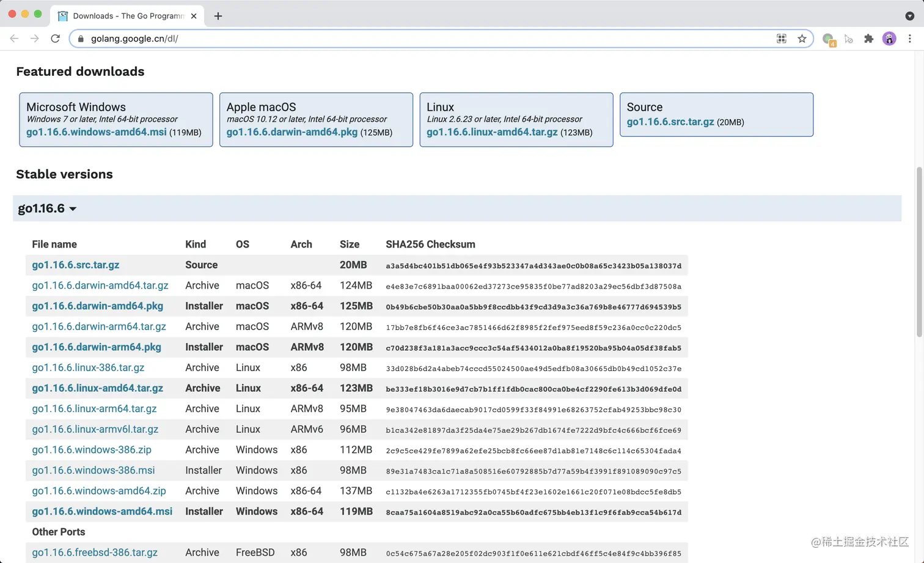Image resolution: width=924 pixels, height=563 pixels.
Task: Click the Apple macOS featured card title
Action: point(261,107)
